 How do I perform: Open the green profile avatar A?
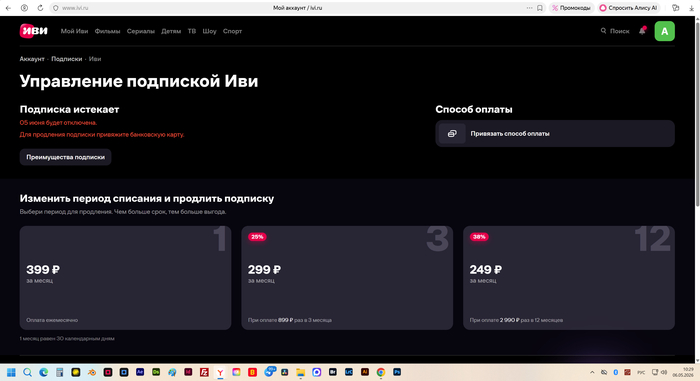point(664,31)
